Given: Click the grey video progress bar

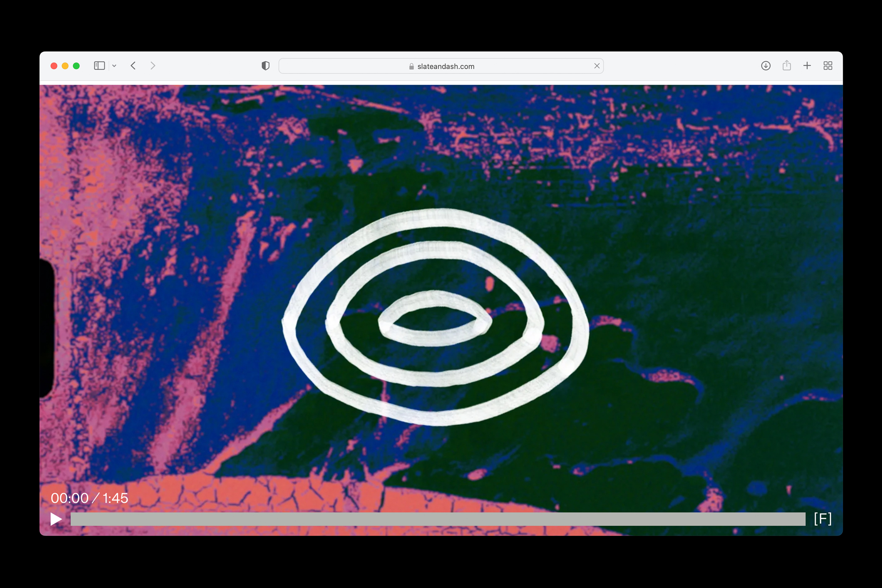Looking at the screenshot, I should (x=437, y=519).
